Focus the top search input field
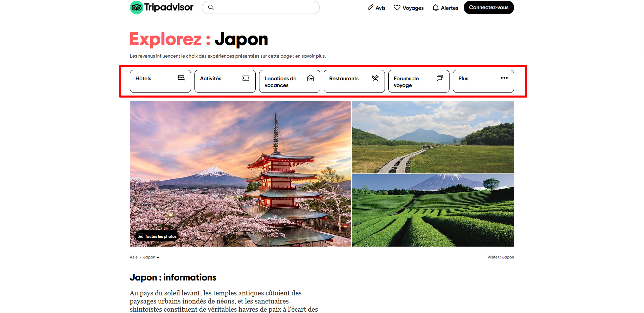This screenshot has width=644, height=313. click(266, 7)
